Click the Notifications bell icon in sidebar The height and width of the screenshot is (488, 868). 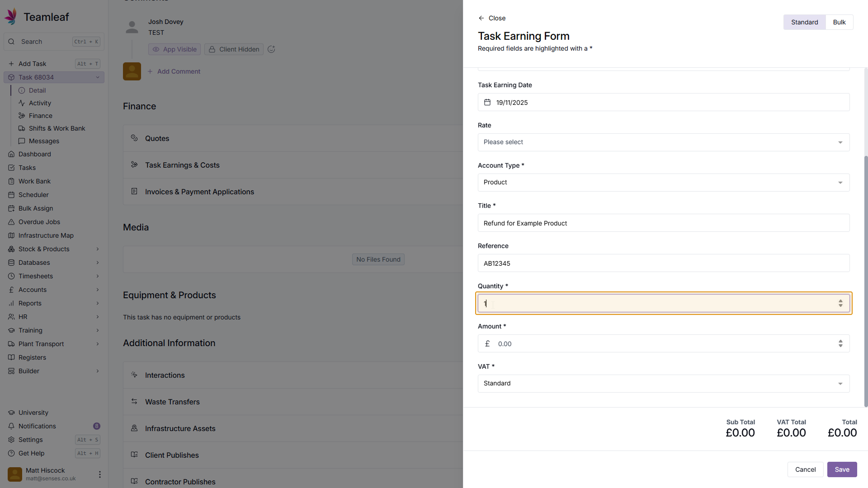11,426
